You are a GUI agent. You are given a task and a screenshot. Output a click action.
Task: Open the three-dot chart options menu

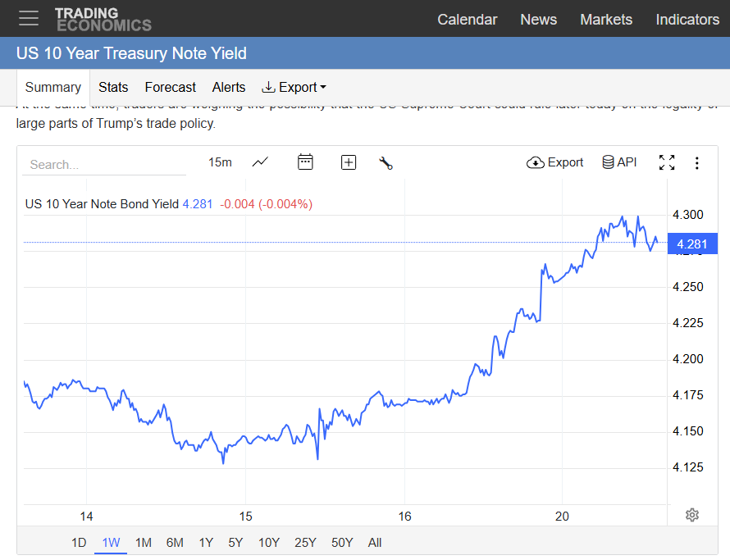pos(696,163)
